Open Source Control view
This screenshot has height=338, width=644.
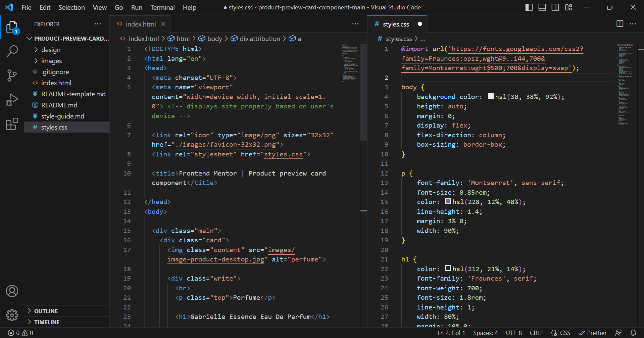[x=12, y=76]
